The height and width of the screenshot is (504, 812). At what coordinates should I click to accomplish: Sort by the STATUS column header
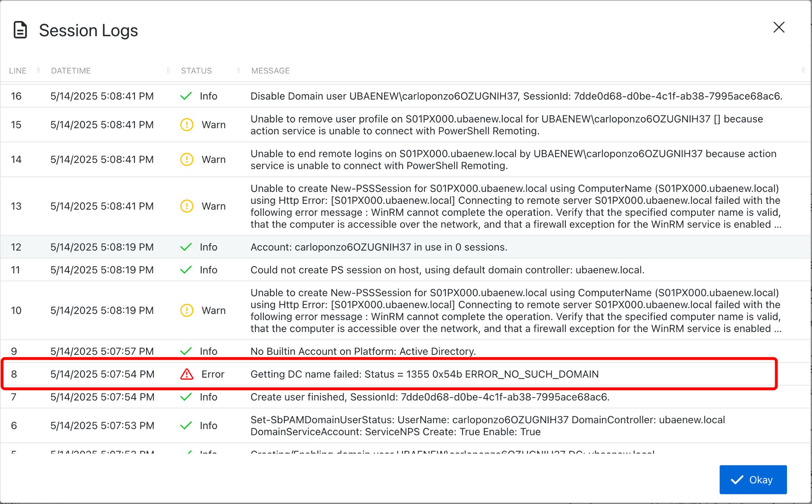click(196, 71)
